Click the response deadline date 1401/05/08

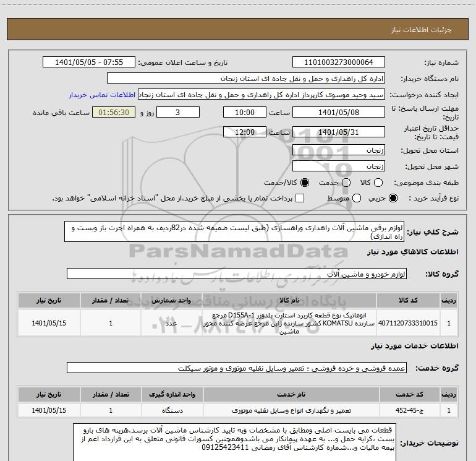tap(339, 113)
